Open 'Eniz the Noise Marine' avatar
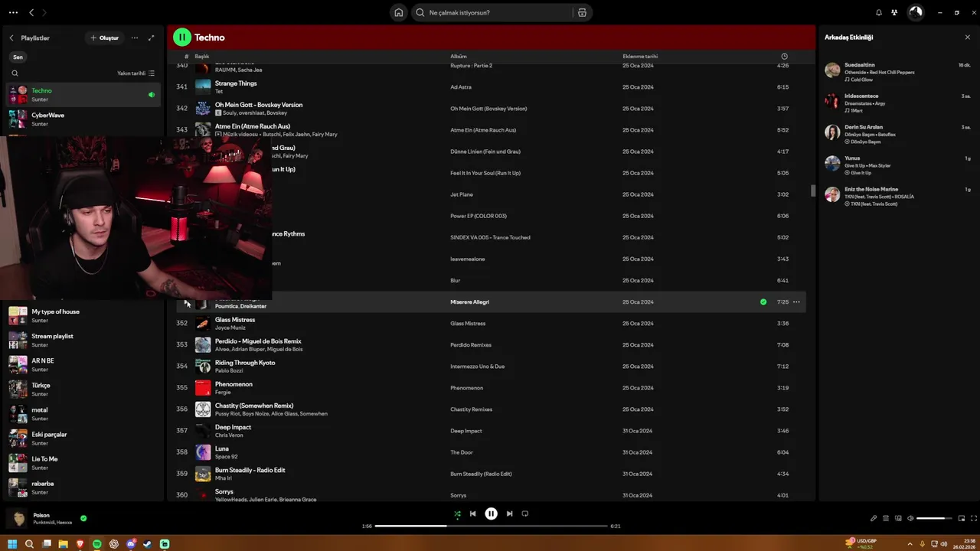This screenshot has height=551, width=980. (832, 194)
